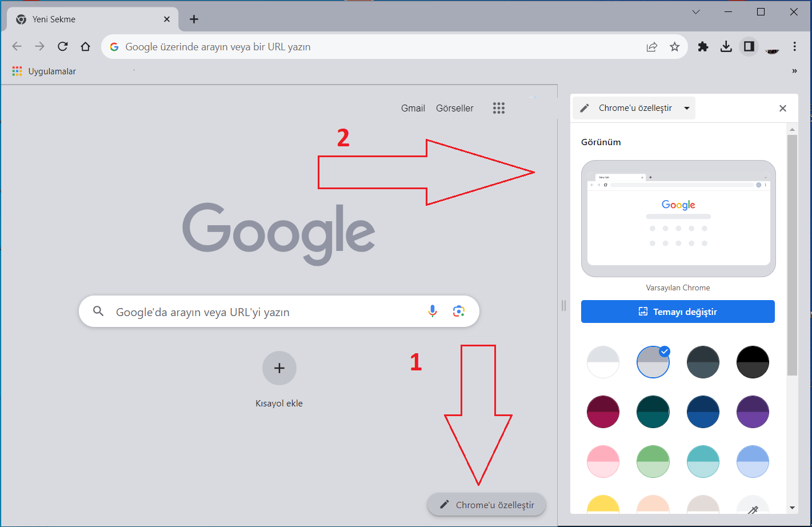Click the Chrome'u özelleştir button at bottom
This screenshot has width=812, height=527.
[x=486, y=505]
